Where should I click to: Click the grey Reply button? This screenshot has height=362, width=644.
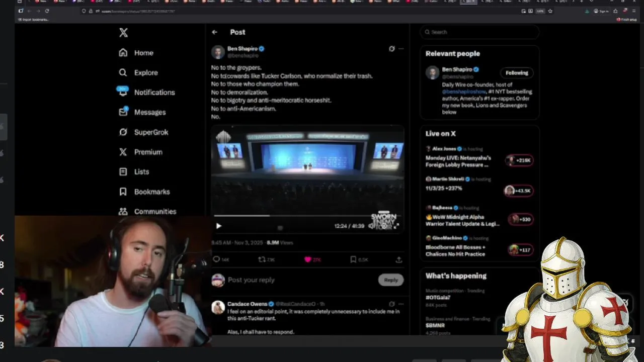[x=391, y=280]
